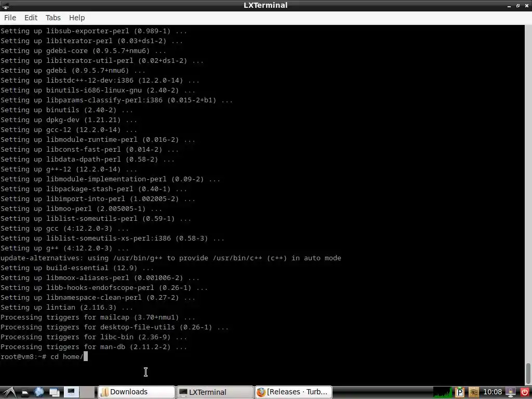Open the Edit menu
This screenshot has height=399, width=532.
(31, 18)
